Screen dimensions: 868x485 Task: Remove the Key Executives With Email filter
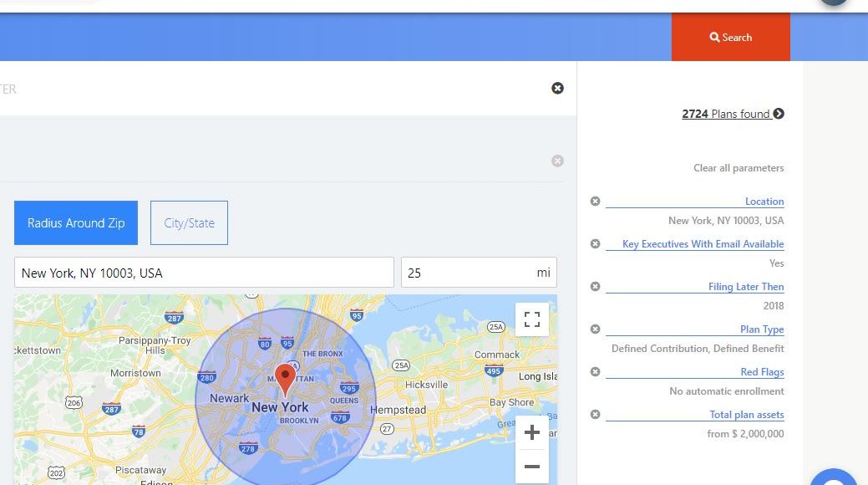pyautogui.click(x=595, y=244)
